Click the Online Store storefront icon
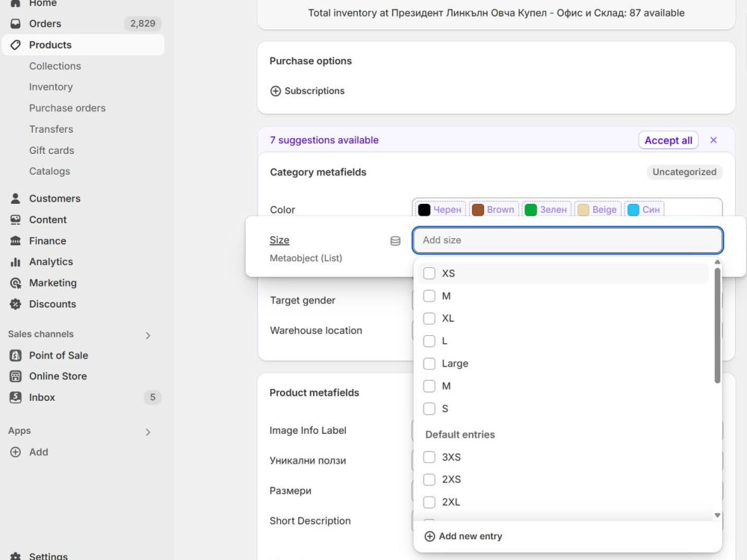 coord(15,376)
